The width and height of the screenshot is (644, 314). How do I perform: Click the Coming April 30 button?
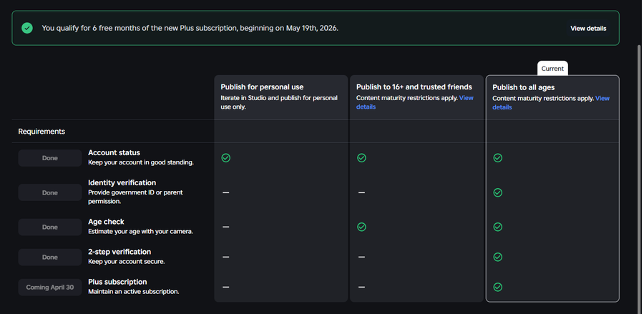(50, 287)
